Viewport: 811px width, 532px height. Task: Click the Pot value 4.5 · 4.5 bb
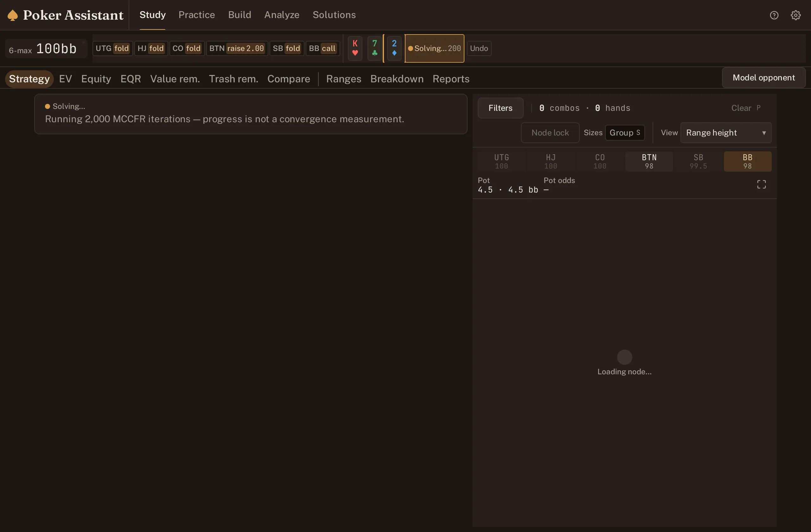(508, 190)
